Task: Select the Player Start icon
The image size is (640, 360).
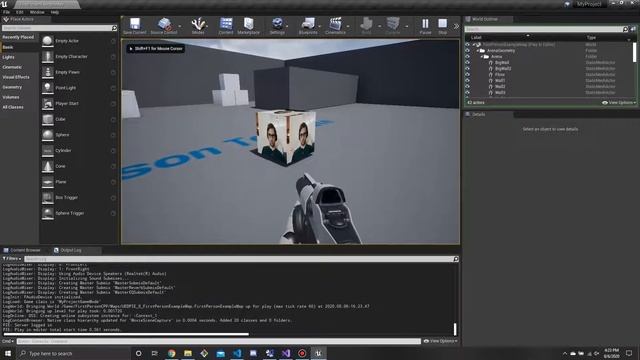Action: 48,103
